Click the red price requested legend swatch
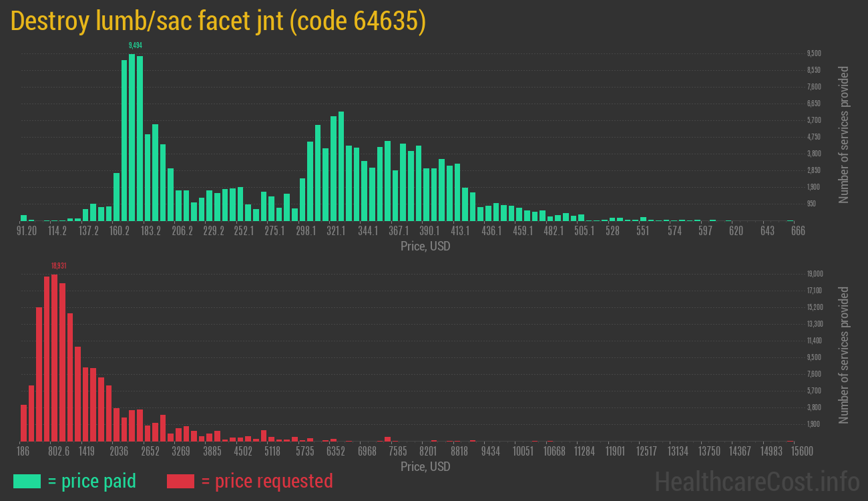This screenshot has height=501, width=868. point(180,481)
